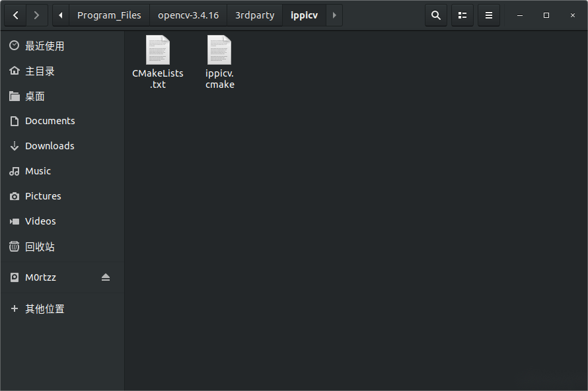This screenshot has width=588, height=391.
Task: Show earlier path segments with left arrow
Action: (61, 15)
